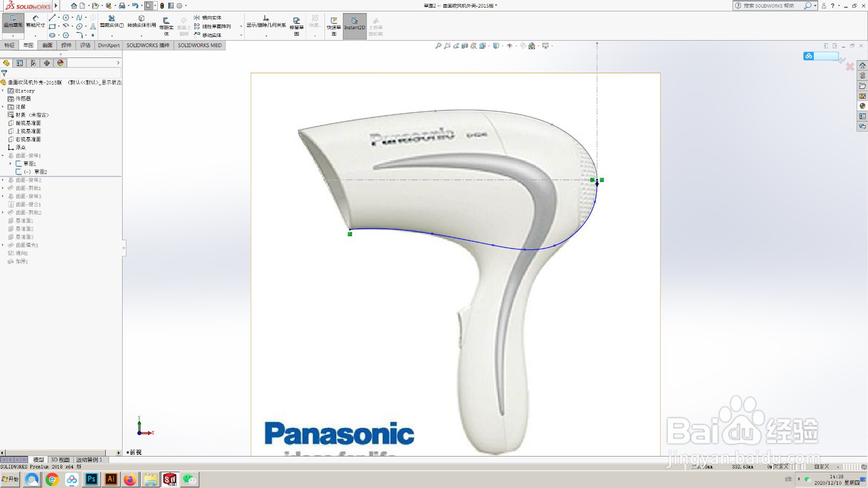Switch to the 曲面 (Surfaces) tab
Screen dimensions: 868x488
point(48,46)
